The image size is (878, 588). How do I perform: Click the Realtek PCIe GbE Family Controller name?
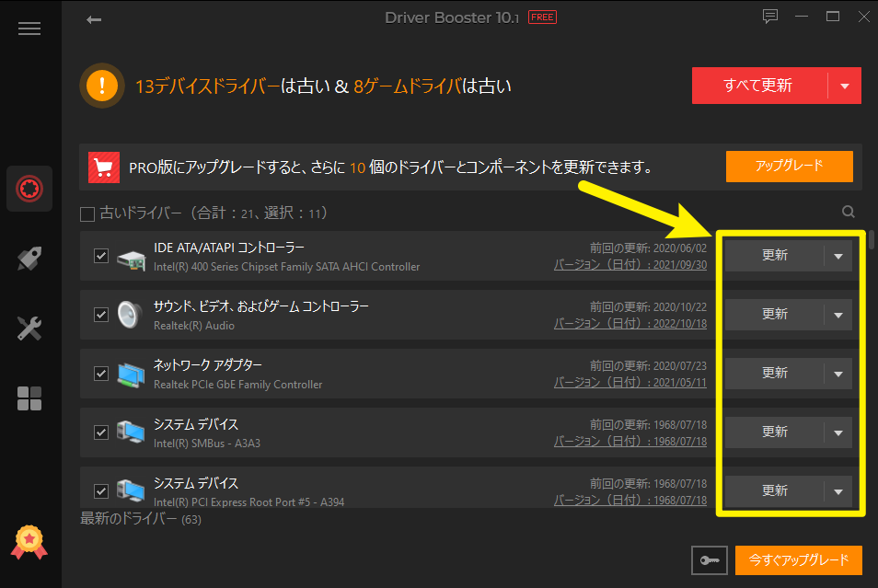click(238, 385)
